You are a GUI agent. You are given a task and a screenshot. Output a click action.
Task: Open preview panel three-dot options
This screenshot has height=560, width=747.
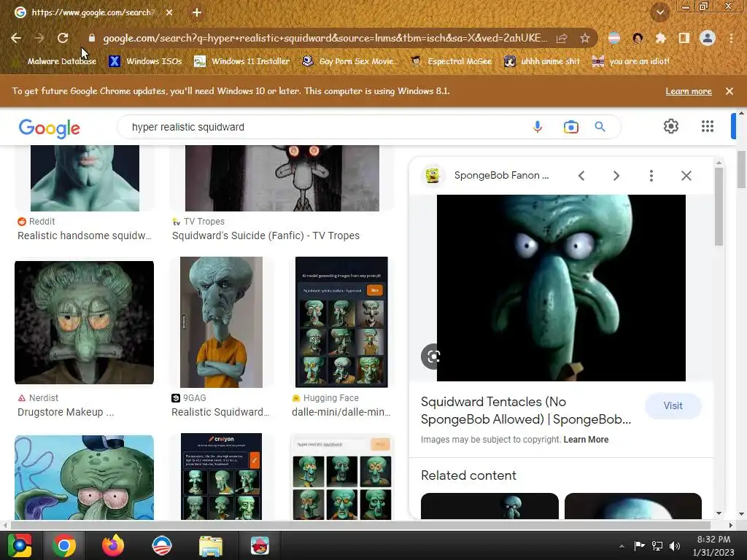(x=651, y=176)
